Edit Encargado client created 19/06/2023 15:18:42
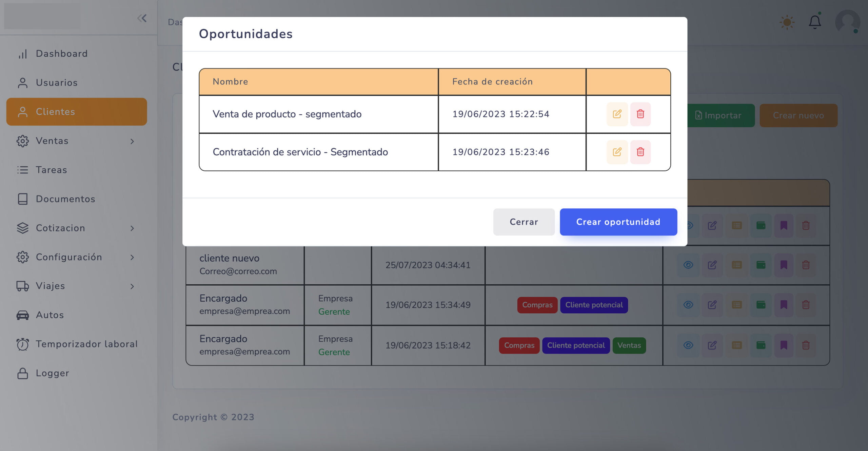The width and height of the screenshot is (868, 451). (712, 345)
